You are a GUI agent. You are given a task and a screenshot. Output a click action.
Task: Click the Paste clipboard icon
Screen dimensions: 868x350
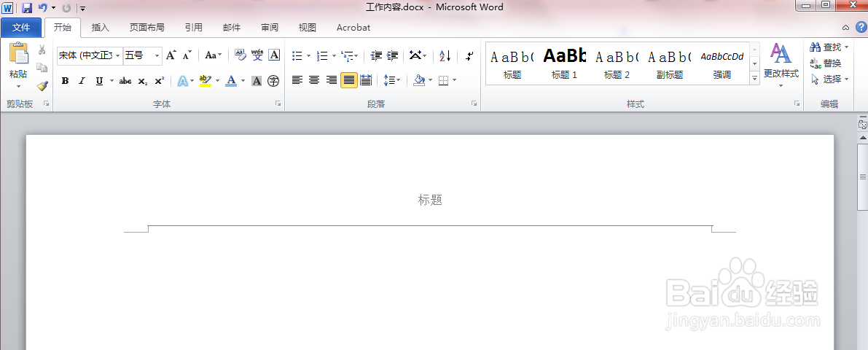click(x=18, y=54)
